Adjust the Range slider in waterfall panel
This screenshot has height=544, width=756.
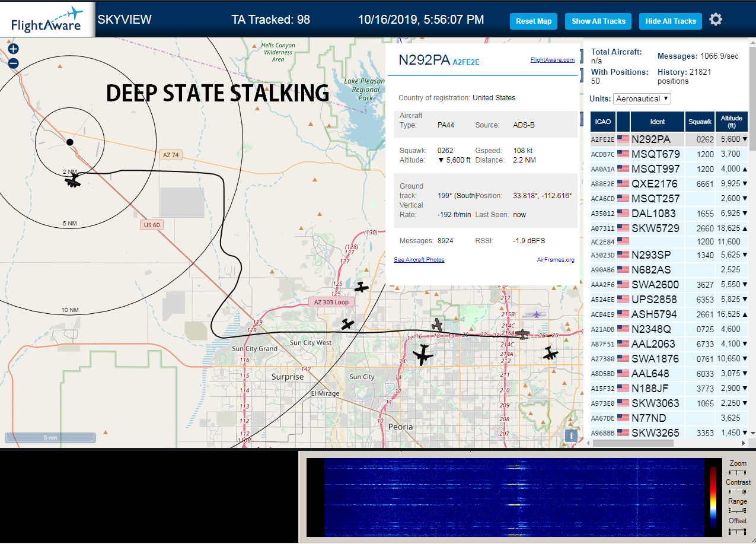click(736, 510)
